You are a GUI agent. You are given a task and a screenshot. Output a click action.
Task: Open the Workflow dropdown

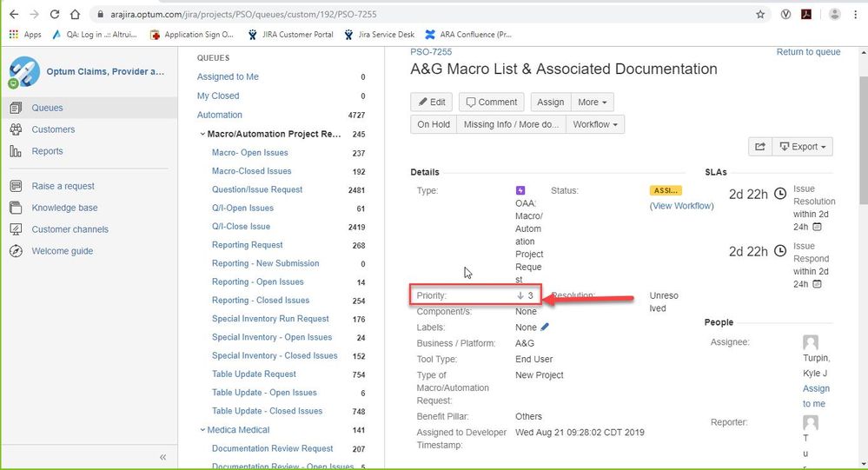(x=595, y=124)
